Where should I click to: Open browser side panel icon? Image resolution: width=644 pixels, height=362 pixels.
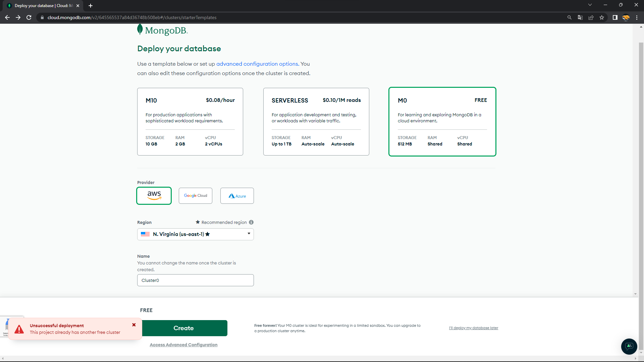pyautogui.click(x=615, y=17)
